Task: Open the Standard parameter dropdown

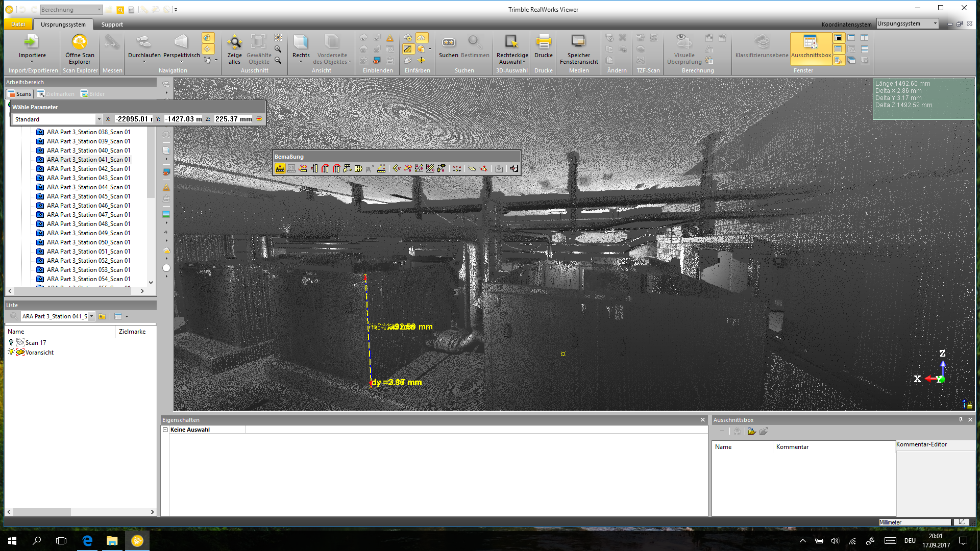Action: pyautogui.click(x=99, y=119)
